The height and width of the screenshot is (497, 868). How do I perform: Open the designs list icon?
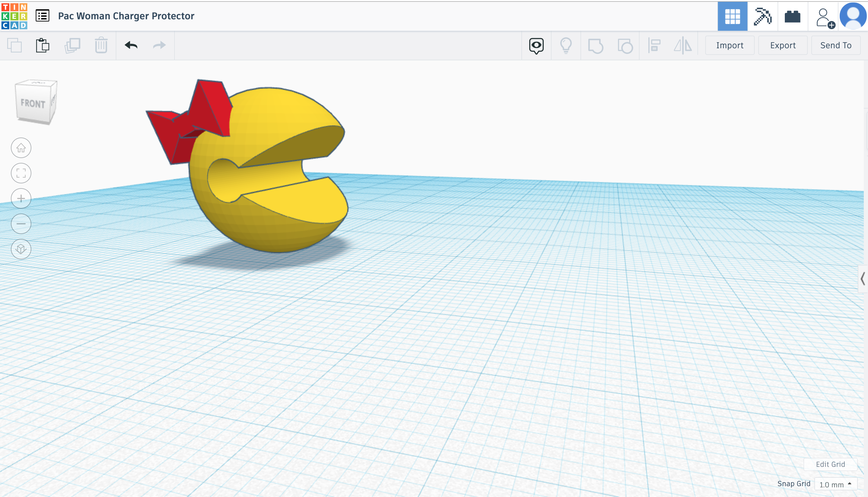coord(42,16)
